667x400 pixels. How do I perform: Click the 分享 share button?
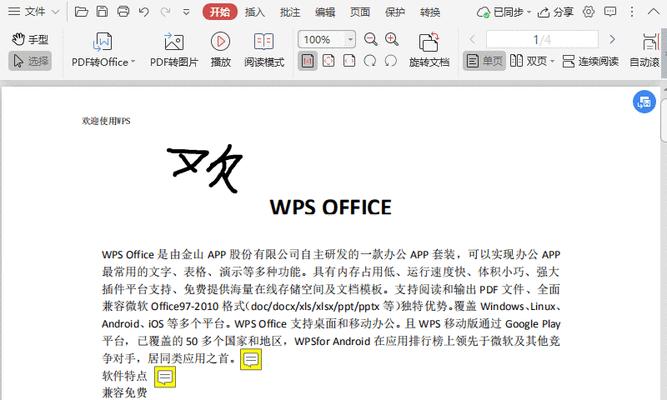[x=556, y=12]
